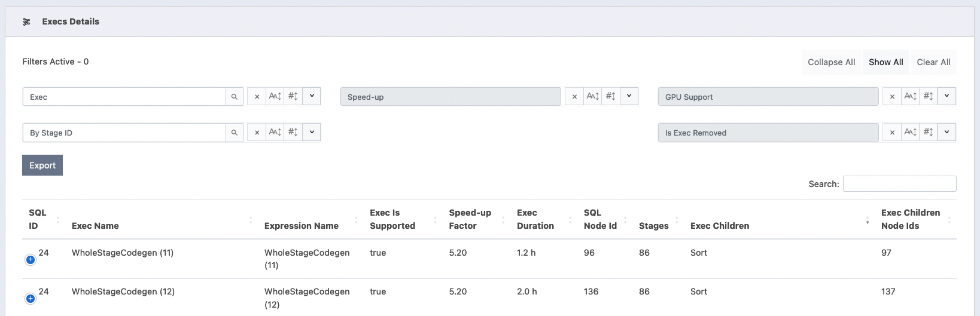Screen dimensions: 980x316
Task: Sort Exec pane alphabetically by name
Action: (x=275, y=96)
